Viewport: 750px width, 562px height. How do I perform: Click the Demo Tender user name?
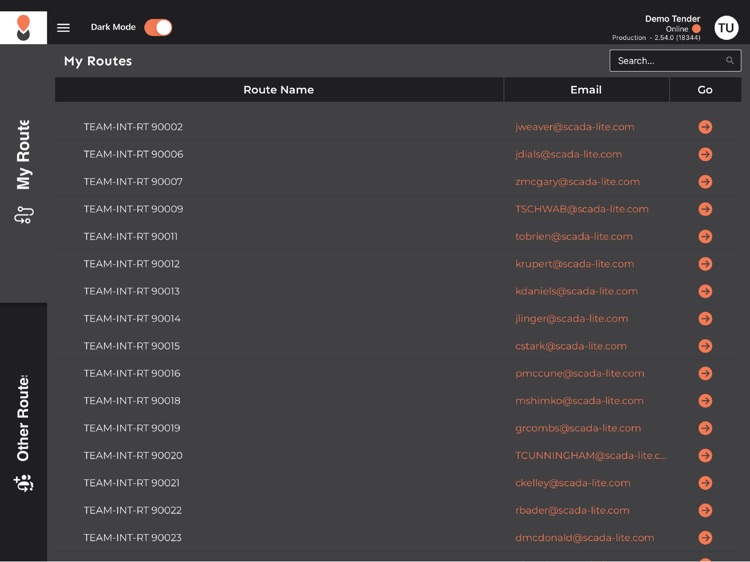[672, 19]
